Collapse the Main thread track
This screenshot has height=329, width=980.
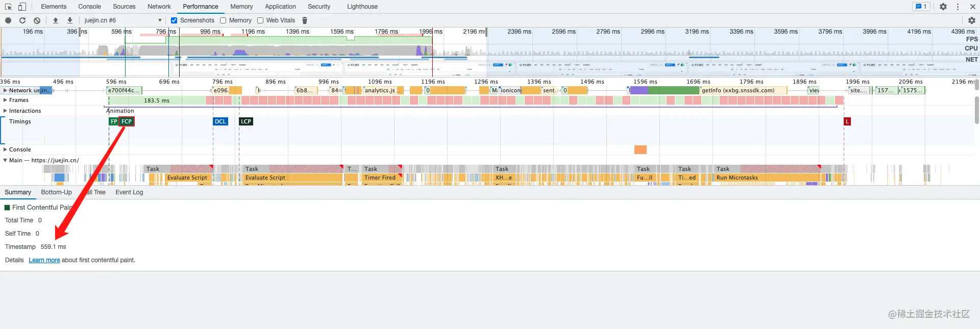point(5,160)
